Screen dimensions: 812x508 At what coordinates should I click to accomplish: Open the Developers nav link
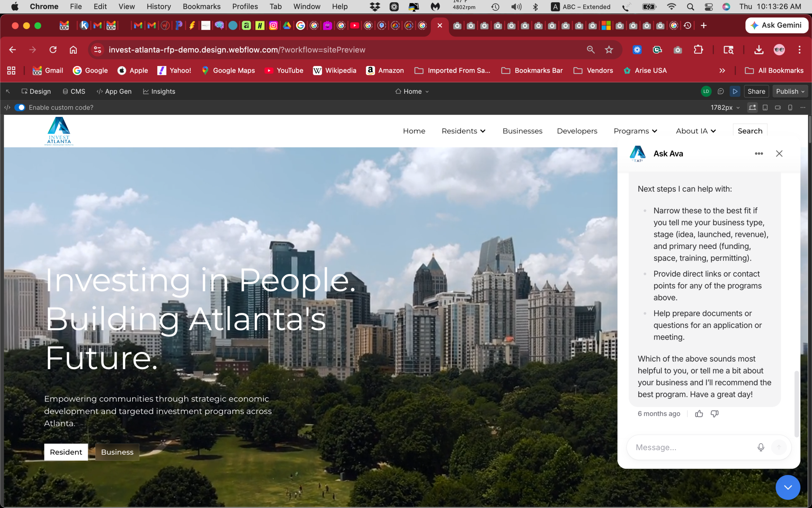click(577, 131)
